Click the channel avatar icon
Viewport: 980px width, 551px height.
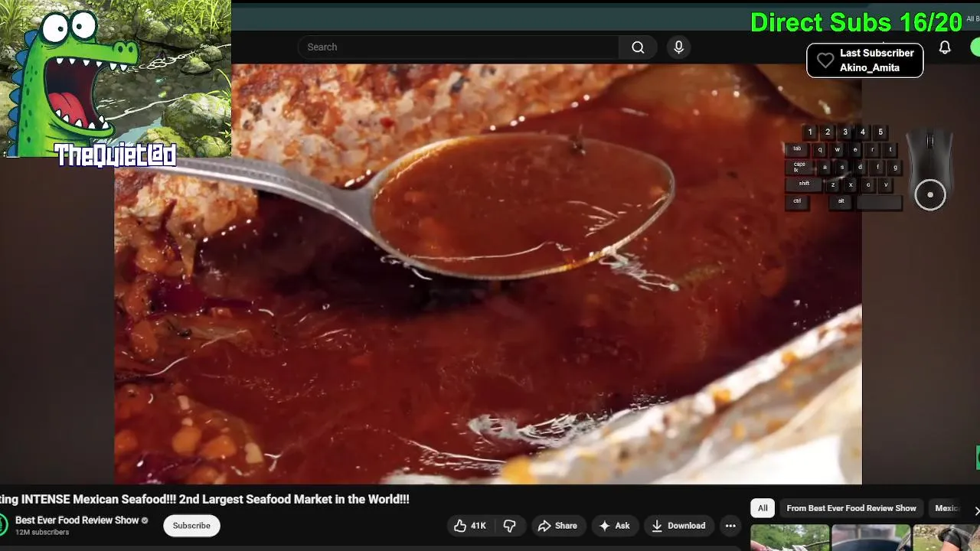point(2,525)
